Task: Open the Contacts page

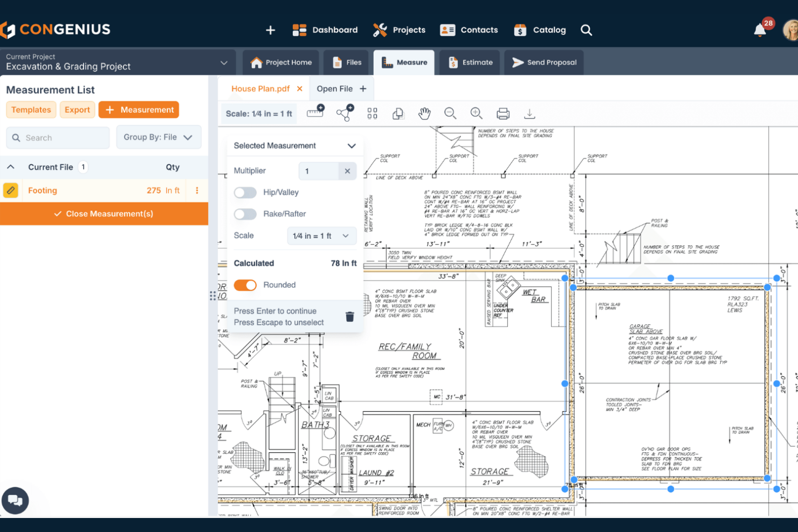Action: 469,30
